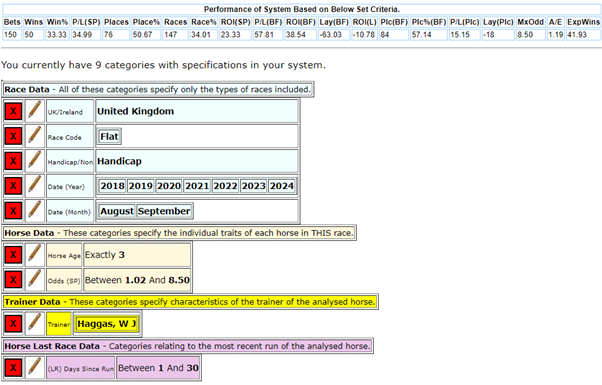The image size is (602, 385).
Task: Edit the Trainer criterion pencil
Action: coord(35,324)
